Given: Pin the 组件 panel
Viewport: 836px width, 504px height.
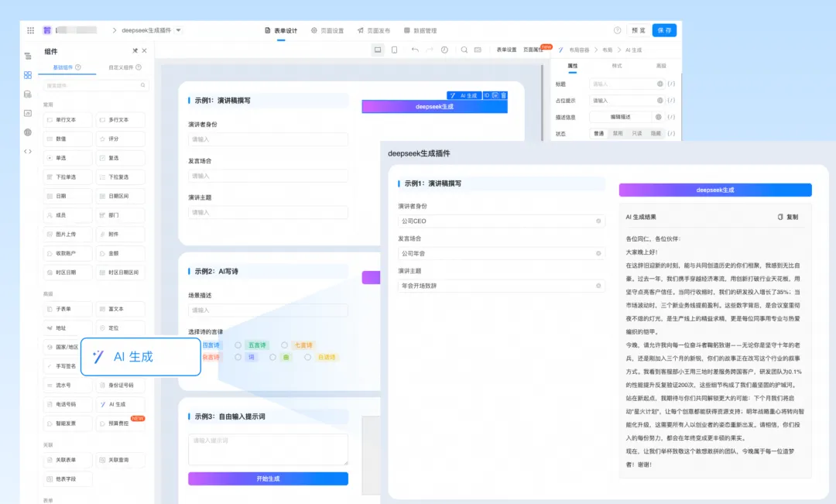Looking at the screenshot, I should pyautogui.click(x=135, y=50).
